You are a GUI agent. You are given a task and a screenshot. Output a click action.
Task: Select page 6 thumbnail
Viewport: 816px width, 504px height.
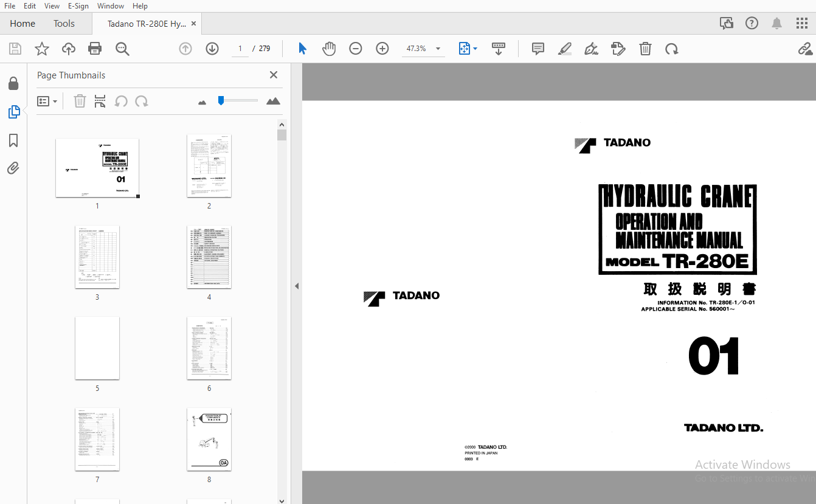coord(209,348)
